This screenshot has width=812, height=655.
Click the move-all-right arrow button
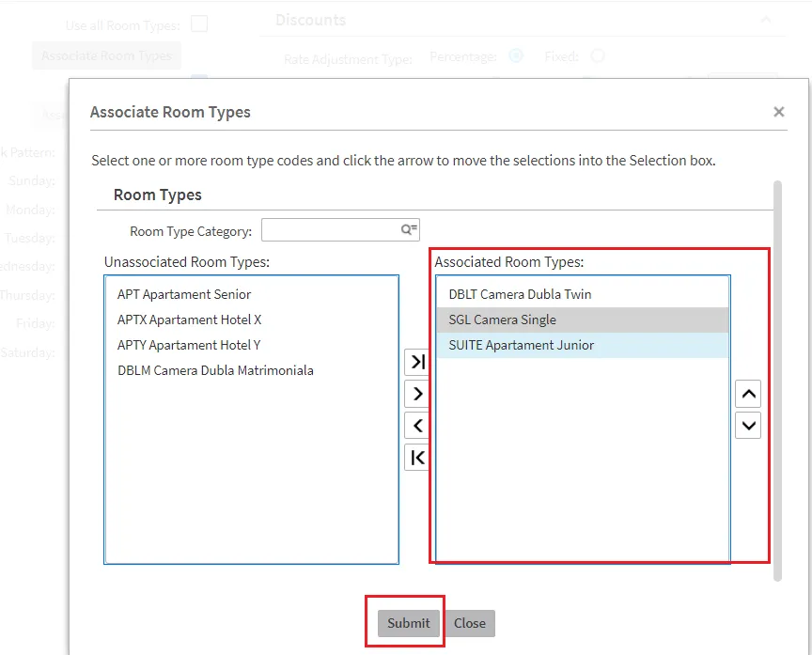tap(417, 362)
